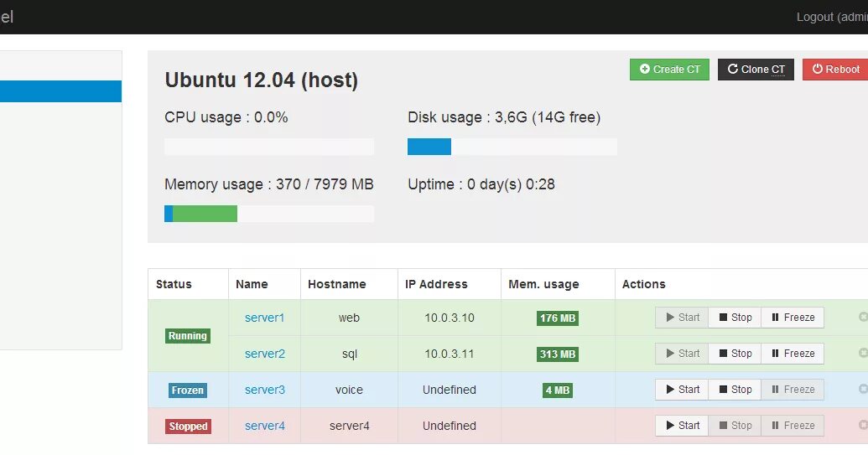Click the Disk usage progress bar

point(512,147)
